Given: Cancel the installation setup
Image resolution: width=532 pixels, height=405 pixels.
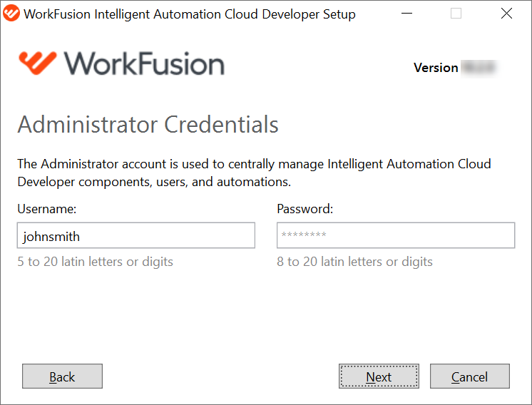Looking at the screenshot, I should click(470, 376).
